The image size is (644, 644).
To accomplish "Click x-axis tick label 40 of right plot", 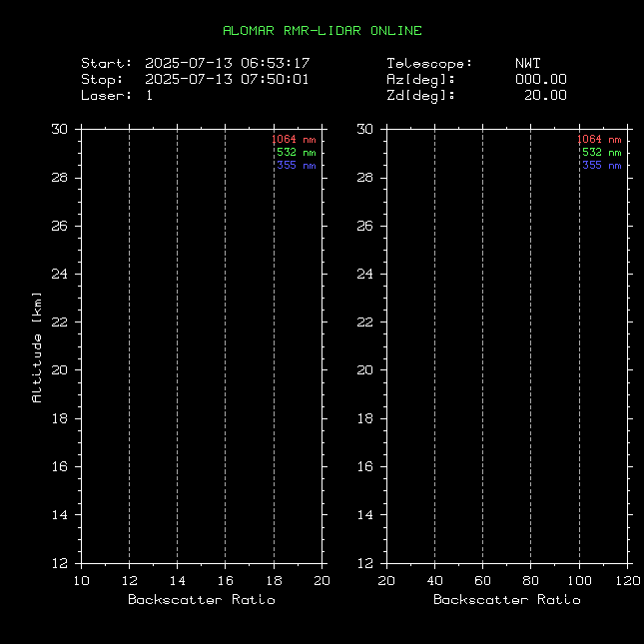I will click(435, 581).
